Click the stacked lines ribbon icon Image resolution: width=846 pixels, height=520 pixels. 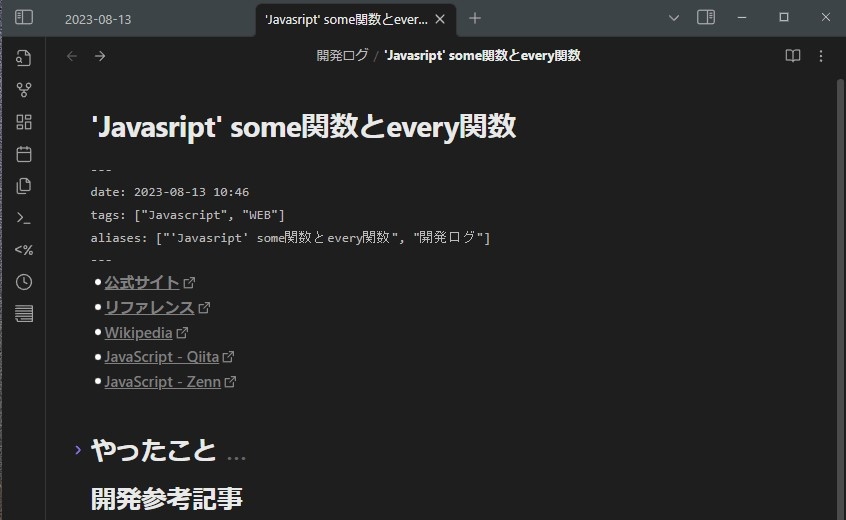pyautogui.click(x=24, y=313)
